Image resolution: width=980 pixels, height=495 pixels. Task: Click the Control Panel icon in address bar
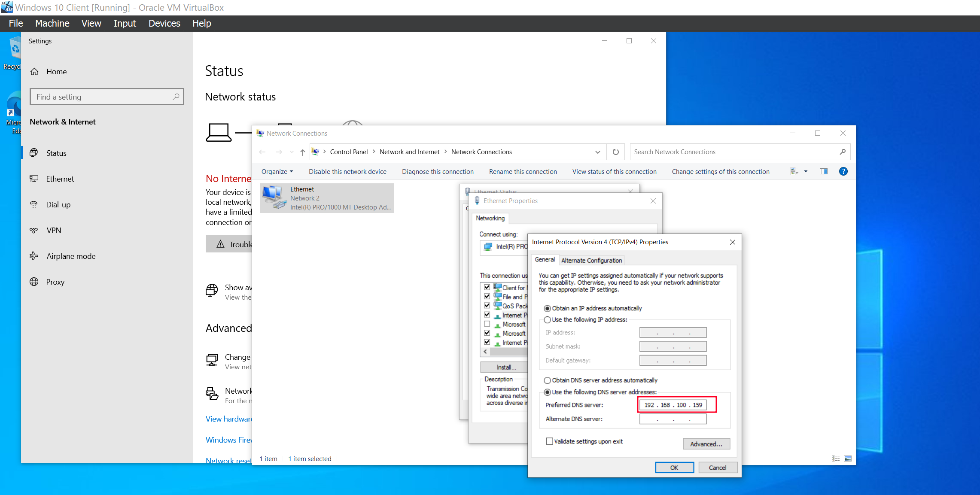click(316, 152)
